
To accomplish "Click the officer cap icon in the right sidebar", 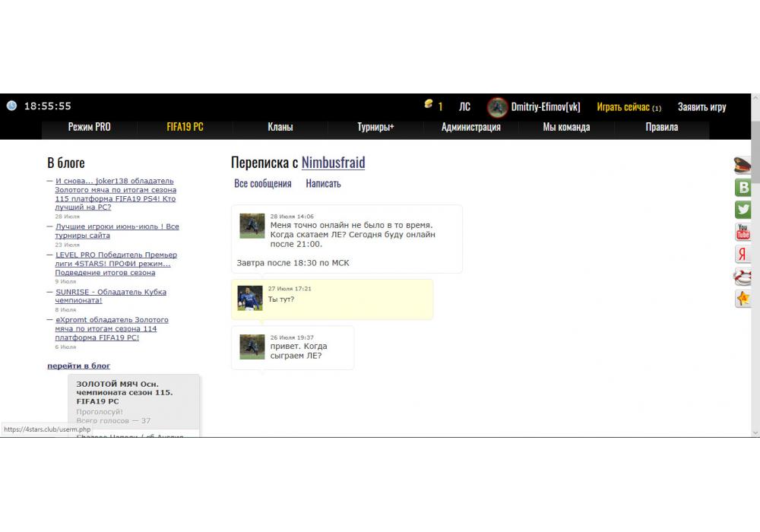I will pos(743,165).
